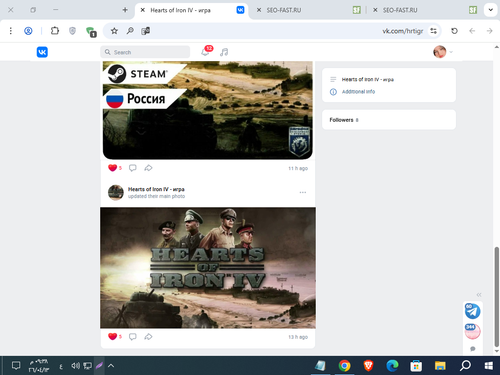The image size is (500, 375).
Task: Like the post from 13 h ago
Action: coord(113,337)
